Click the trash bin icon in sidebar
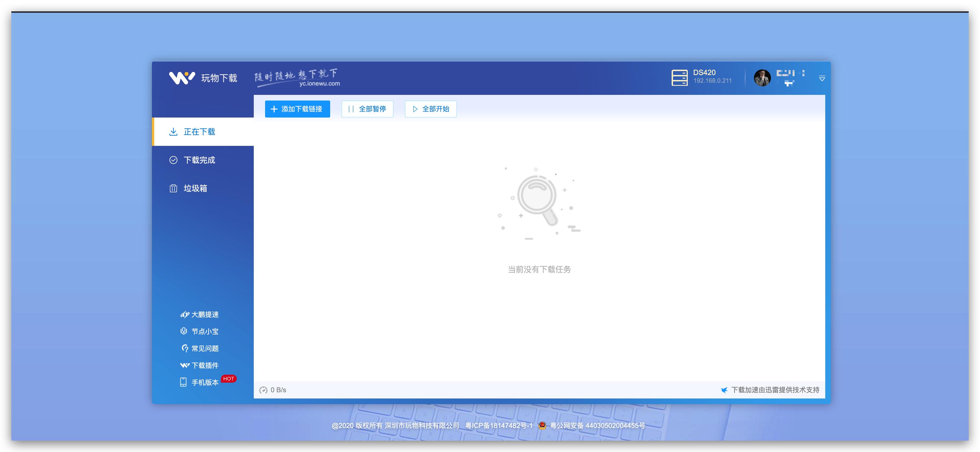The width and height of the screenshot is (980, 452). tap(173, 188)
